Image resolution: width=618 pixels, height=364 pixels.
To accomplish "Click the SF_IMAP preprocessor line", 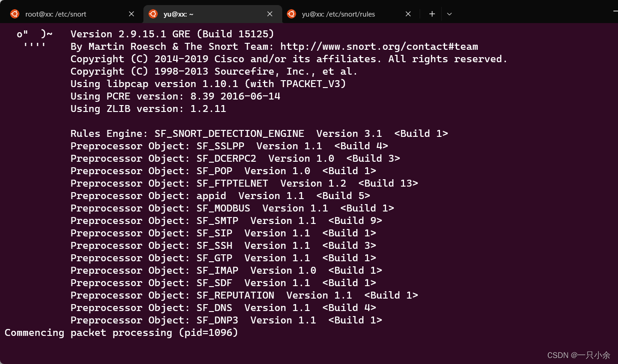I will click(x=226, y=270).
